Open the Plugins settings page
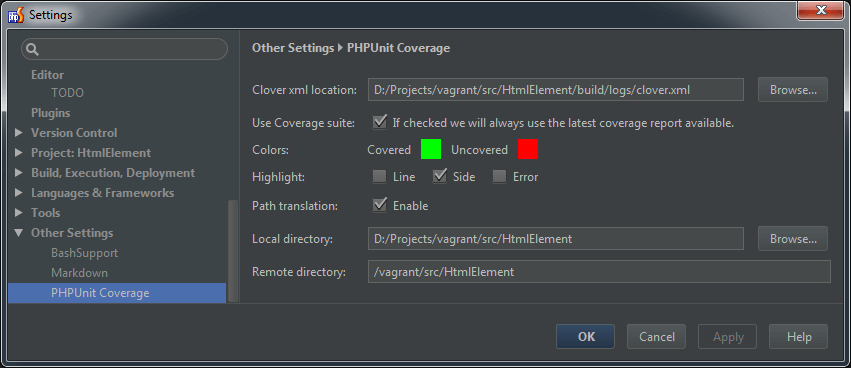Image resolution: width=851 pixels, height=368 pixels. 50,113
